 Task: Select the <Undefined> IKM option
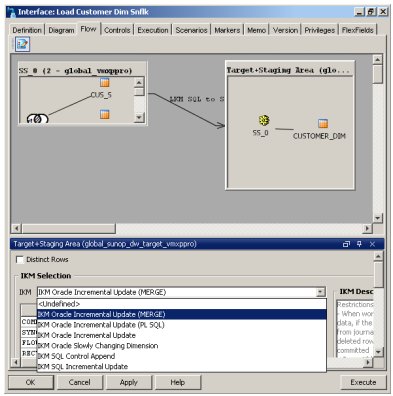pos(59,304)
